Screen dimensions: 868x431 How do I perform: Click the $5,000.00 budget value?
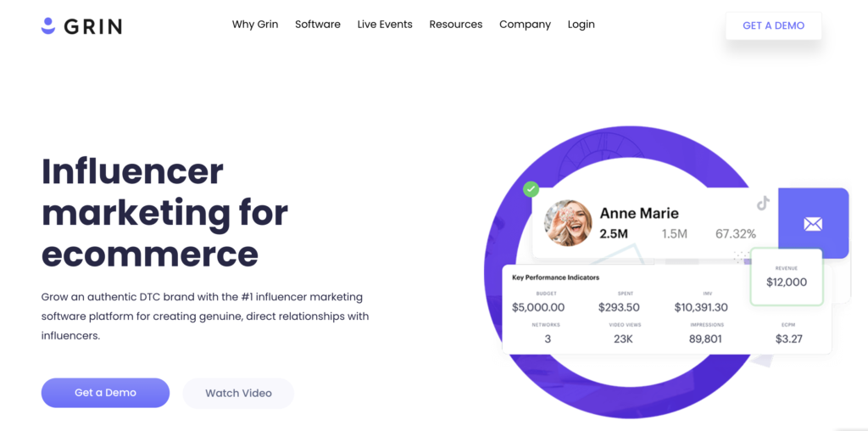(538, 307)
